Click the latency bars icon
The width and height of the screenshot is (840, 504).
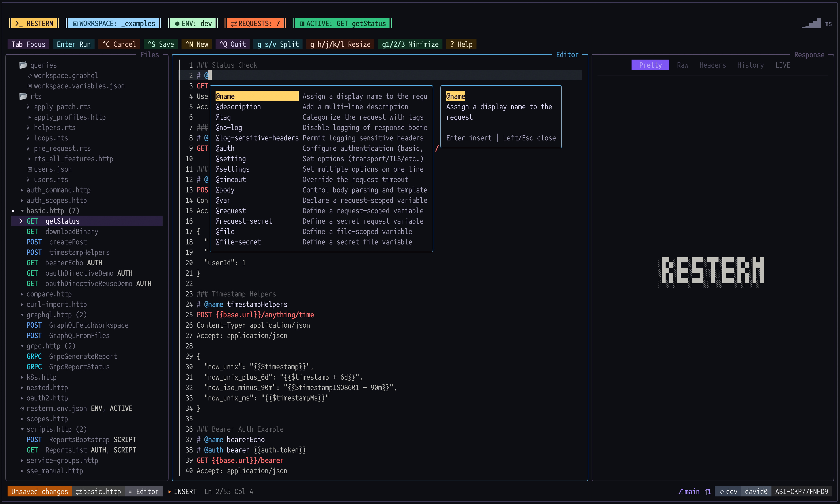(811, 23)
